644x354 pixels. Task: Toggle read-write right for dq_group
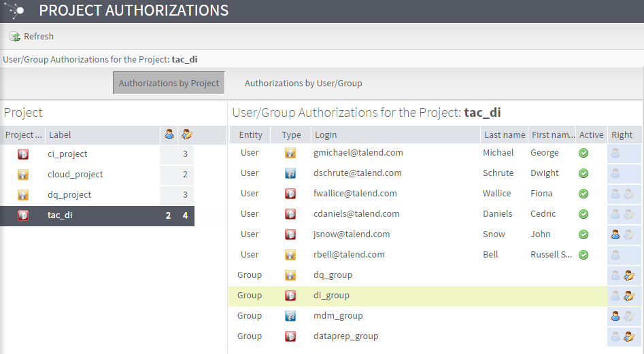coord(629,275)
